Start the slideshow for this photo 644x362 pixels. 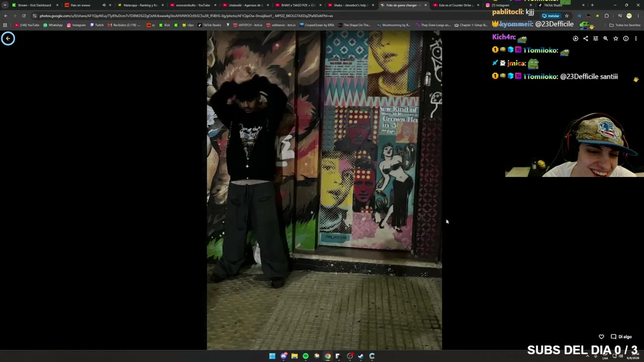[x=576, y=39]
